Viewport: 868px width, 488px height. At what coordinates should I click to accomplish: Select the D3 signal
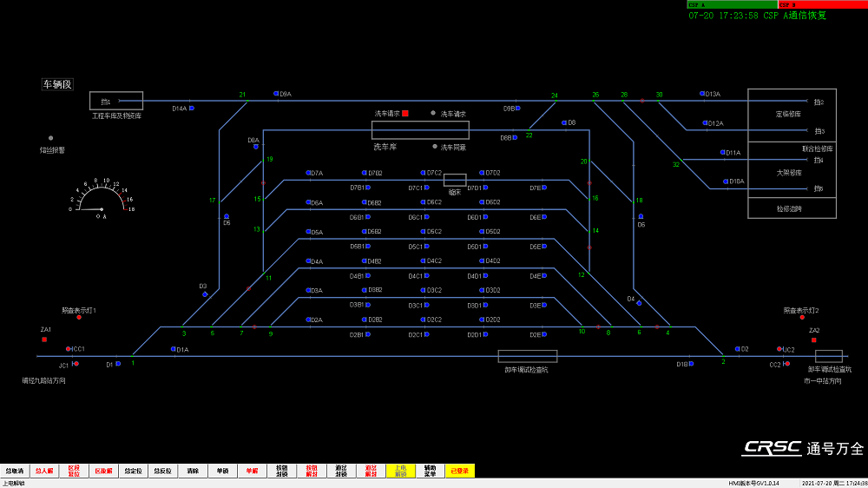(205, 294)
